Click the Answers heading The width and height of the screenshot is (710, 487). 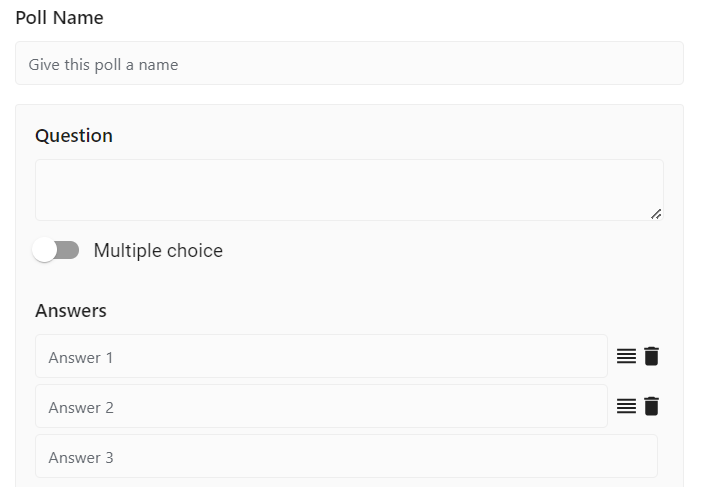pyautogui.click(x=71, y=310)
